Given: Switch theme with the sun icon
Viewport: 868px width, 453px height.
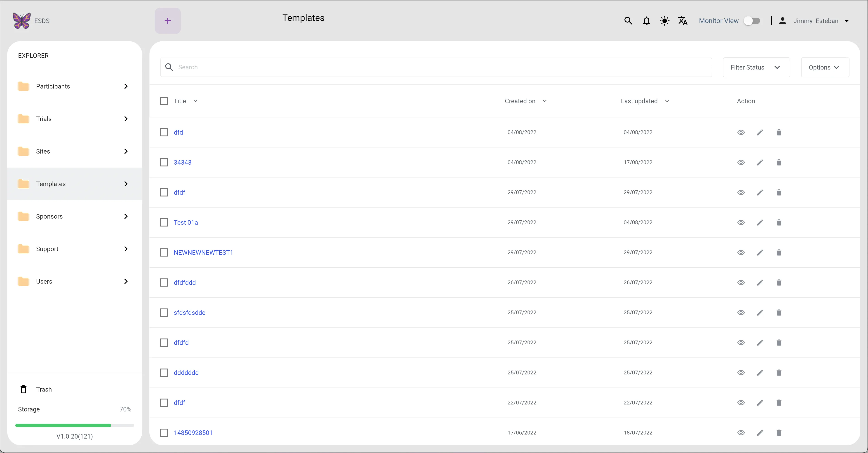Looking at the screenshot, I should pyautogui.click(x=664, y=21).
